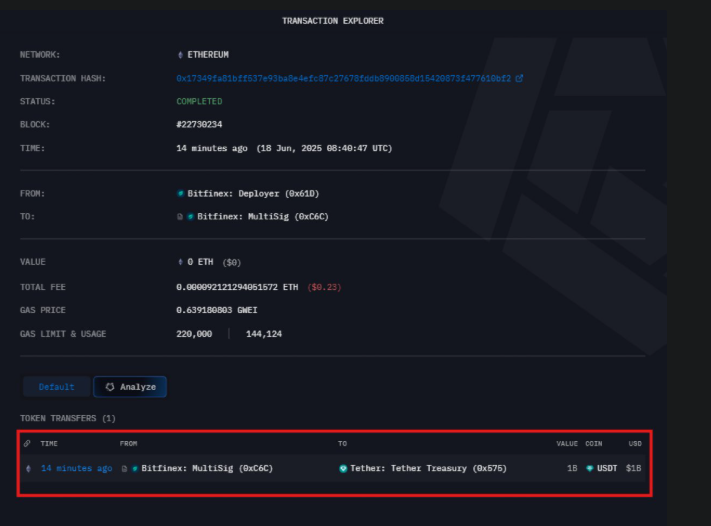Switch to the Default tab
The width and height of the screenshot is (711, 526).
click(57, 387)
